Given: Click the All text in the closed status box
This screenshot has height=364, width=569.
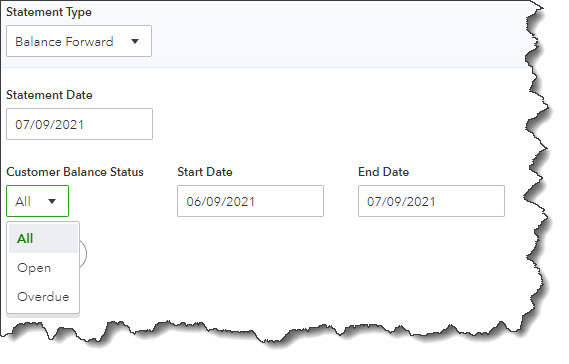Looking at the screenshot, I should point(23,201).
